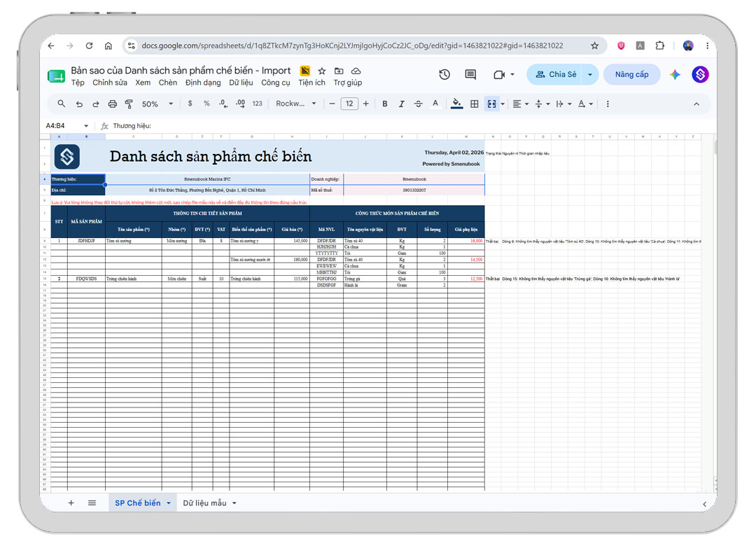756x546 pixels.
Task: Open Gemini sparkle assistant icon
Action: pos(675,74)
